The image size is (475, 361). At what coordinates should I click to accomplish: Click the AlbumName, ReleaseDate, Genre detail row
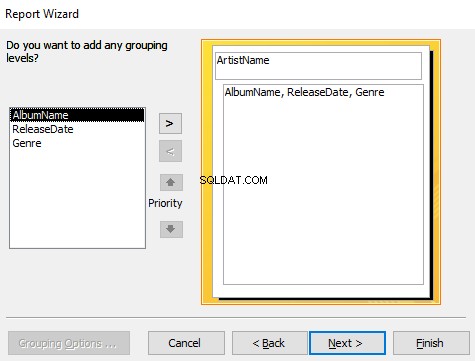point(304,92)
